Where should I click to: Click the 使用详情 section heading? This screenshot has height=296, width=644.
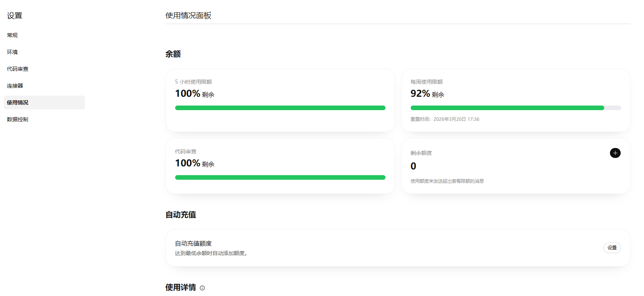pyautogui.click(x=181, y=287)
